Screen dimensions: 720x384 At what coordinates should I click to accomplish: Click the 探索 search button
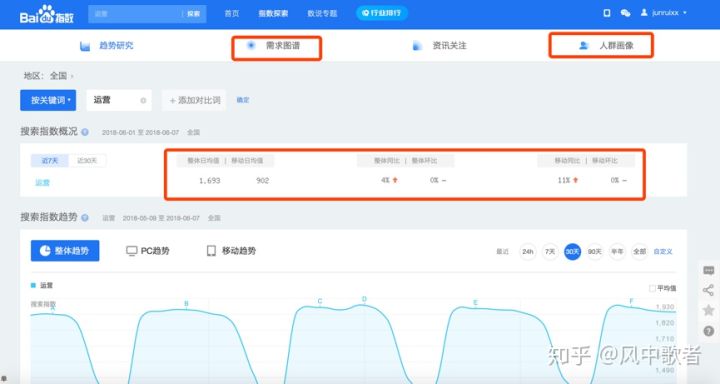coord(194,14)
